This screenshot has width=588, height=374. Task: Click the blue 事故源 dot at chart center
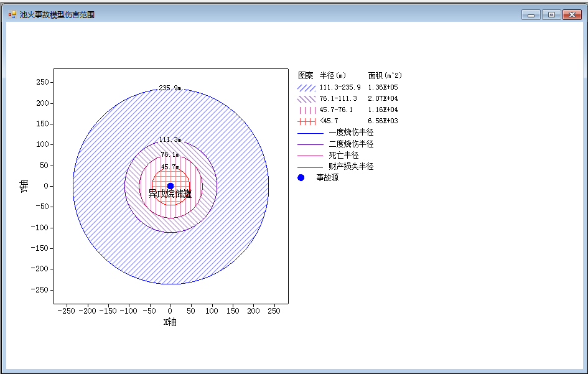[x=170, y=186]
